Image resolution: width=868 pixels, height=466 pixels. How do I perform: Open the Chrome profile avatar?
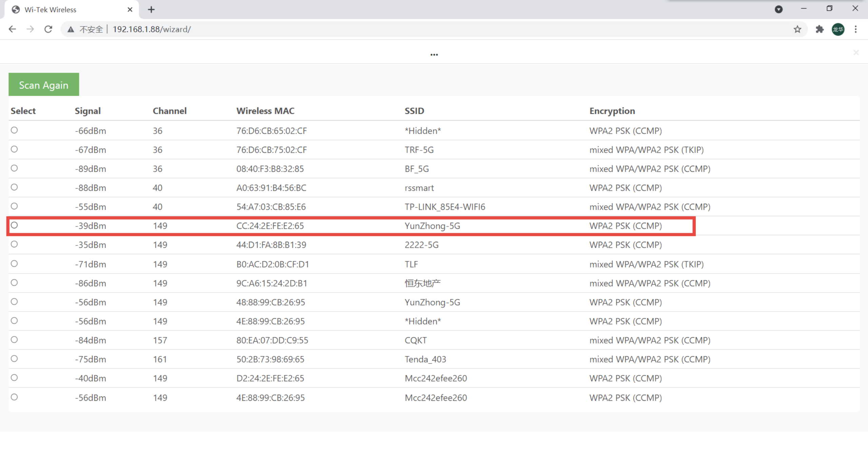(x=838, y=29)
